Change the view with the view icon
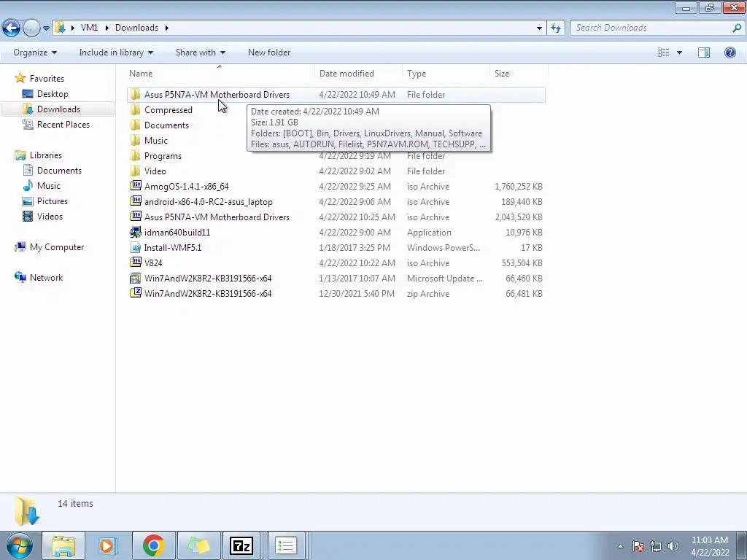 [663, 52]
